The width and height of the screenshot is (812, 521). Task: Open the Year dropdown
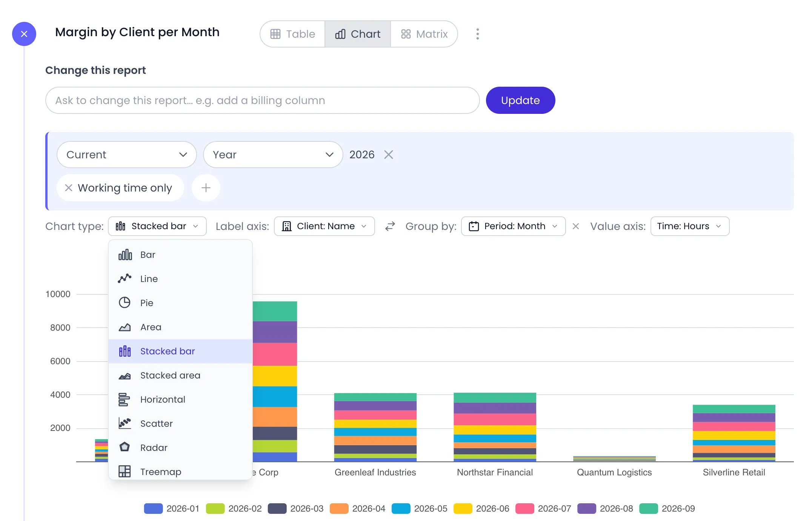pyautogui.click(x=273, y=155)
